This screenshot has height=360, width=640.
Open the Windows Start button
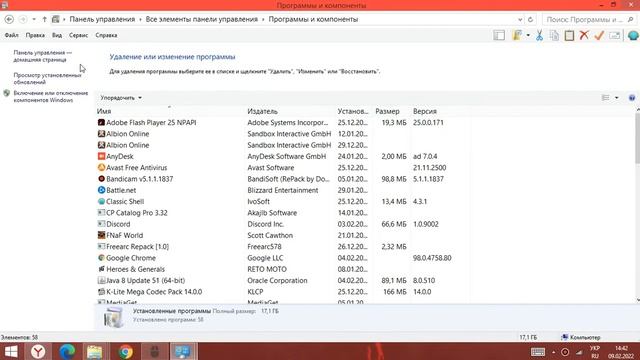click(11, 351)
